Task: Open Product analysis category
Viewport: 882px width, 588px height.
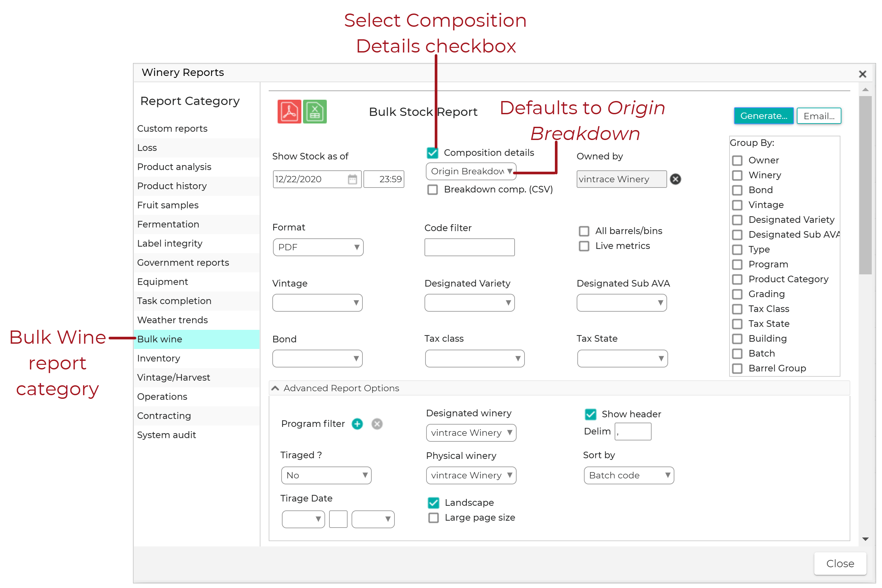Action: [x=196, y=167]
